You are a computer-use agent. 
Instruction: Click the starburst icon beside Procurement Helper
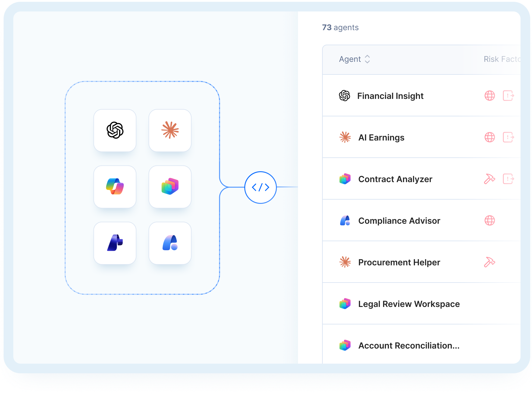[345, 262]
